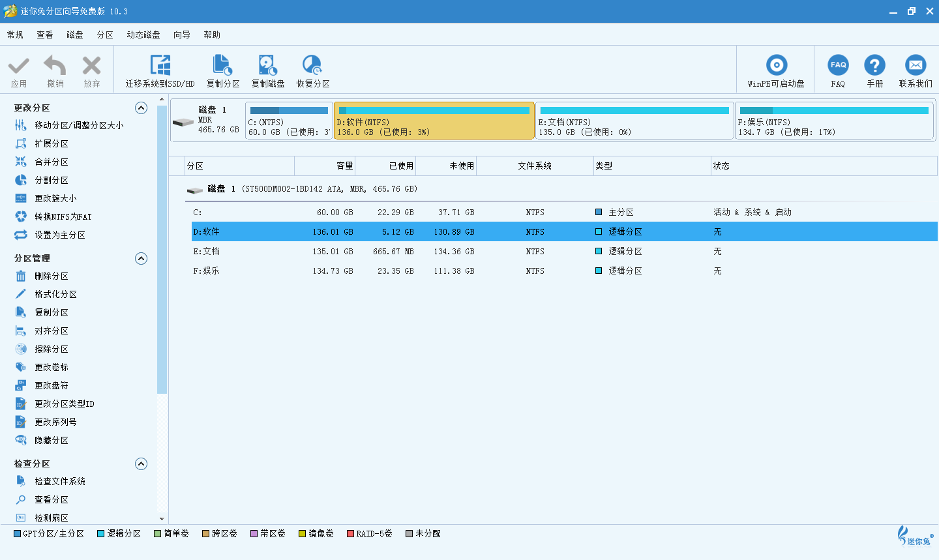The width and height of the screenshot is (939, 560).
Task: Collapse the 更改分区 section
Action: (141, 108)
